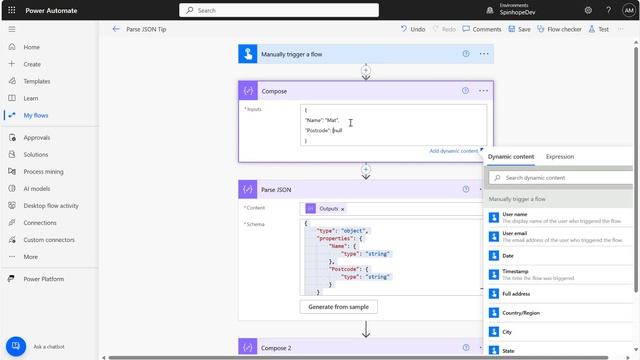
Task: Insert a step between Compose and Parse JSON
Action: [366, 169]
